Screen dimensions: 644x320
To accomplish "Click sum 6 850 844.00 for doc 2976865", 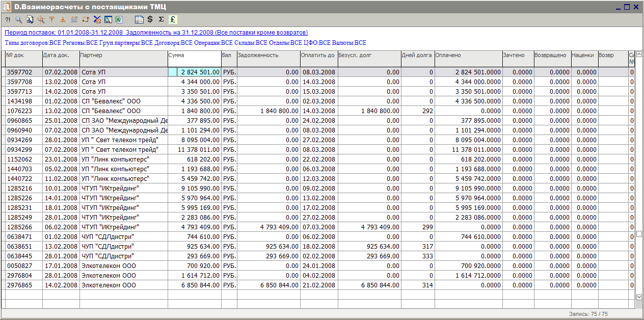I will [x=194, y=285].
